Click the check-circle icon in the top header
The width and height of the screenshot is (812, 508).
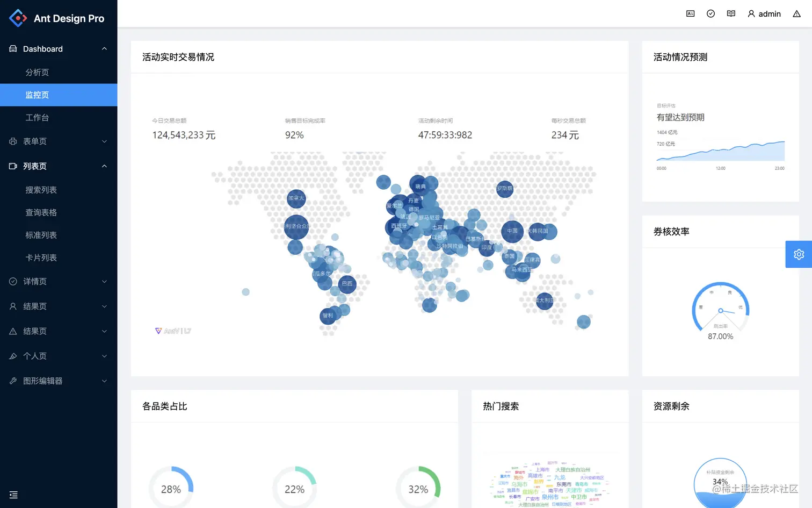click(x=711, y=14)
